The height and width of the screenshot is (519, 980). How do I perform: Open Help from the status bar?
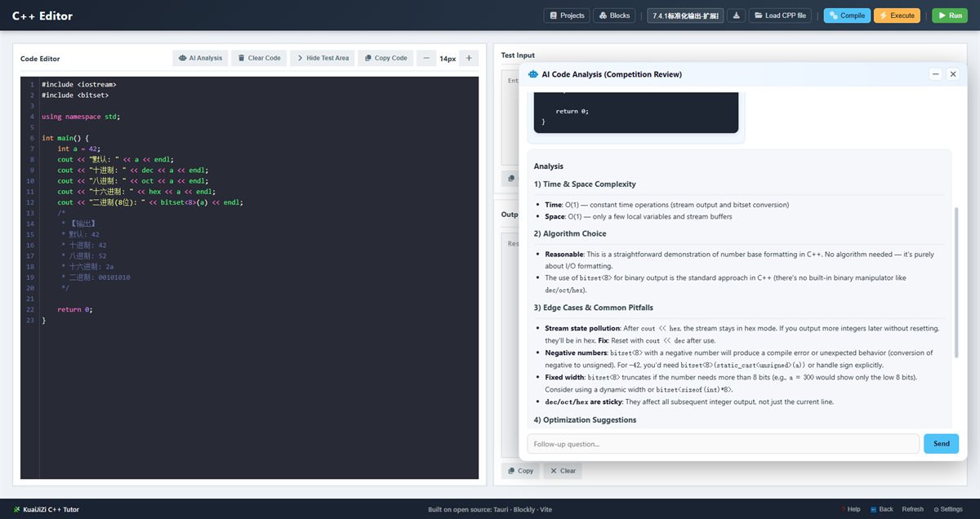(850, 509)
